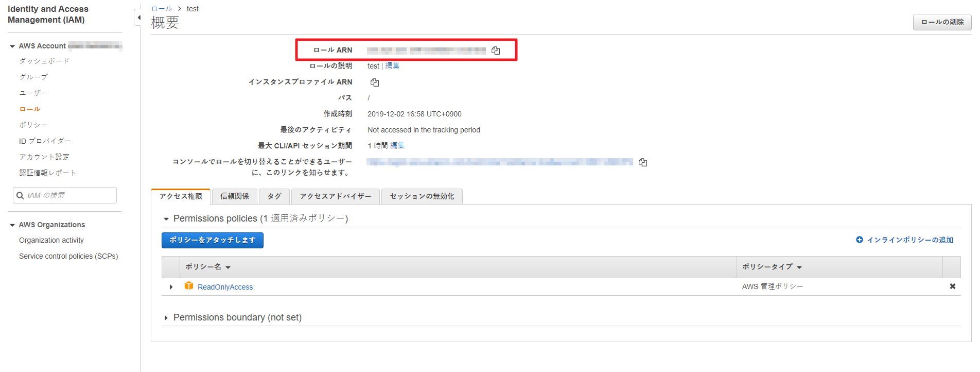Open the ReadOnlyAccess policy link
980x372 pixels.
click(x=225, y=287)
